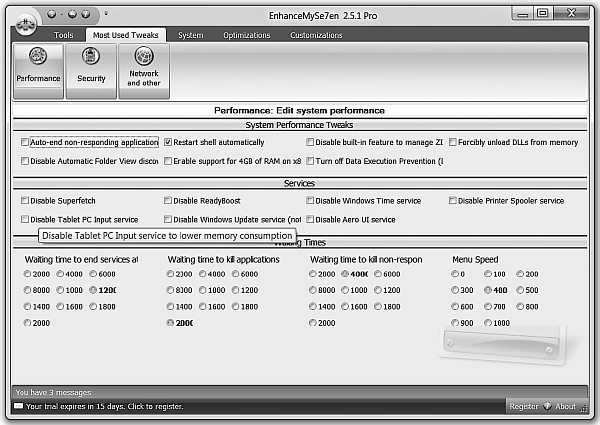Select 1400 for waiting time to kill applications

click(170, 306)
